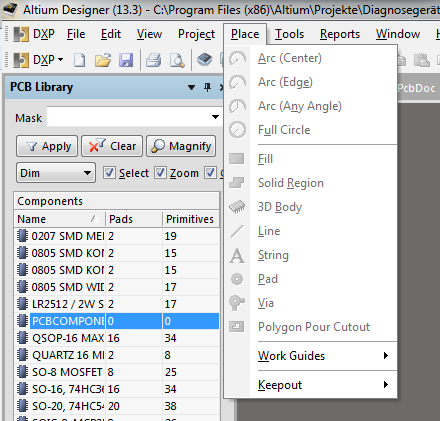
Task: Select Arc (Center) from the Place menu
Action: 311,58
